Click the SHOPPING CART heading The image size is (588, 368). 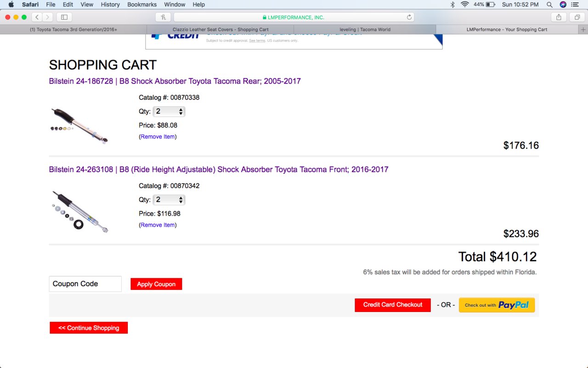point(103,65)
